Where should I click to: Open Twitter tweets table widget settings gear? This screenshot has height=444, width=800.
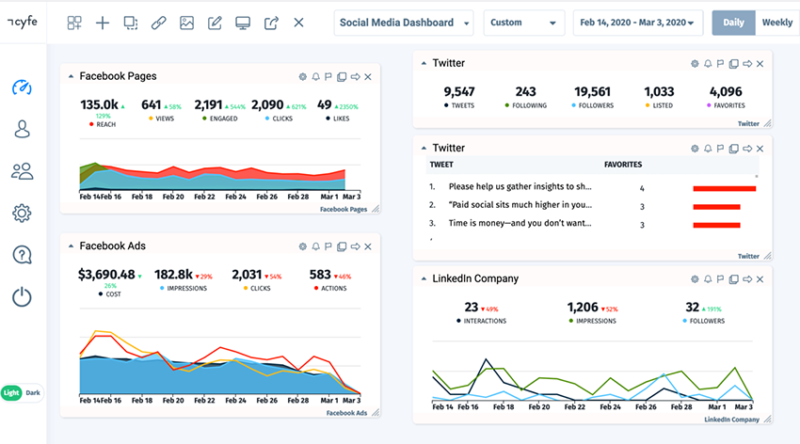point(694,149)
